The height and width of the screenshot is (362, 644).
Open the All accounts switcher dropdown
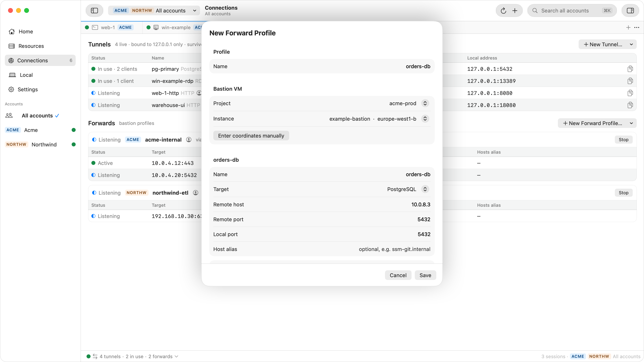(x=154, y=10)
